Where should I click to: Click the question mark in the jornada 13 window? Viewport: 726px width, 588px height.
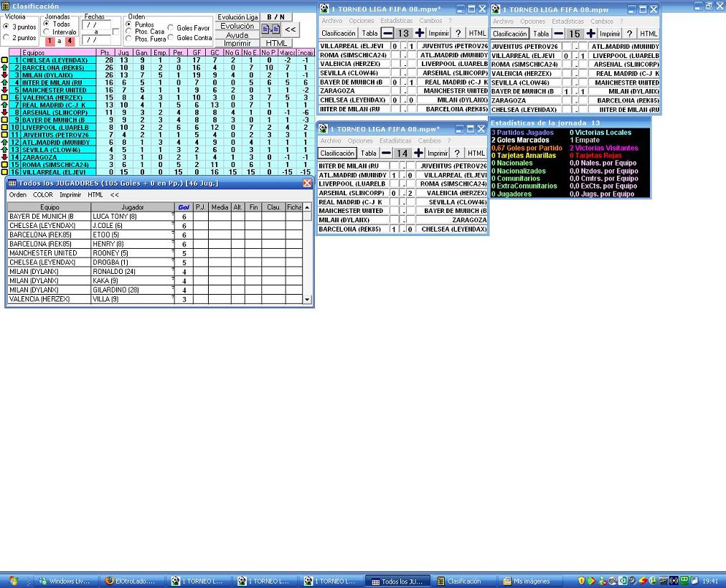tap(458, 33)
